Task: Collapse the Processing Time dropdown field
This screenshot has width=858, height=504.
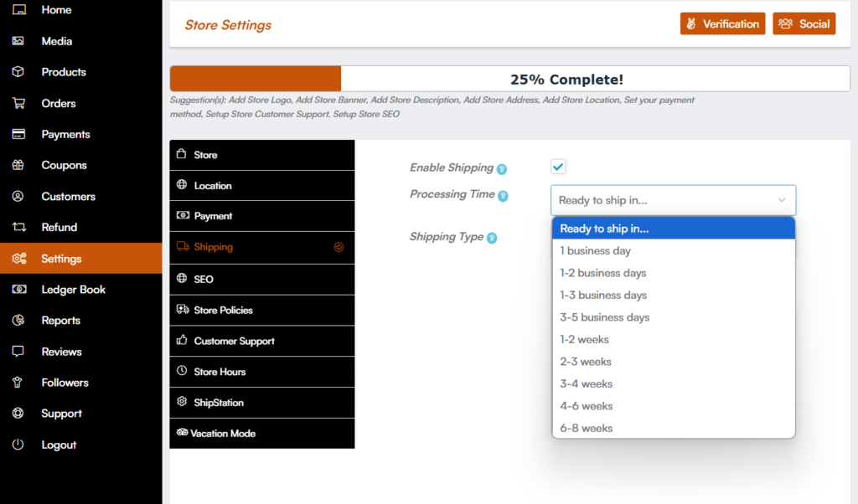Action: 673,200
